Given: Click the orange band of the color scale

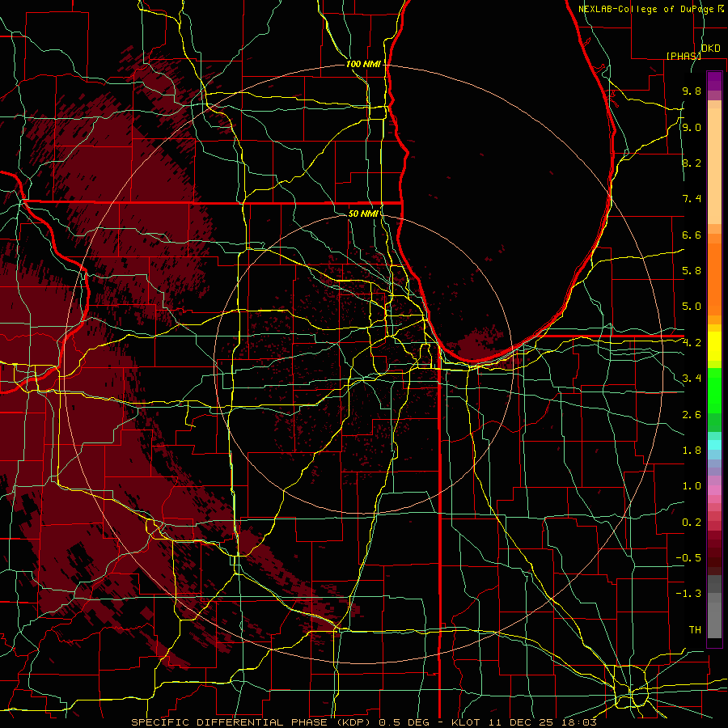Looking at the screenshot, I should (x=714, y=278).
